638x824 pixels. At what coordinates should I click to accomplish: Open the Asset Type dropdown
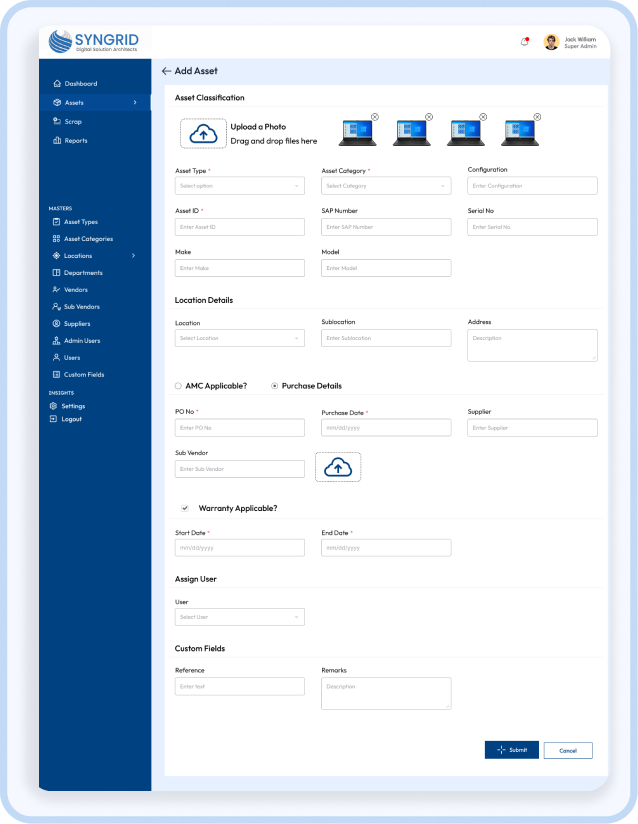240,186
